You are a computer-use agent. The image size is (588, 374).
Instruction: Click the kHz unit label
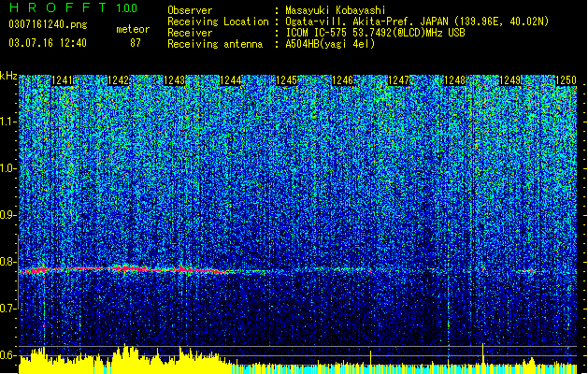[x=8, y=77]
